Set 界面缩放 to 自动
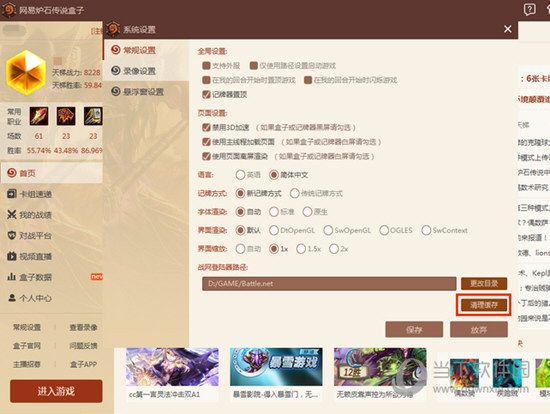The width and height of the screenshot is (550, 414). point(240,249)
